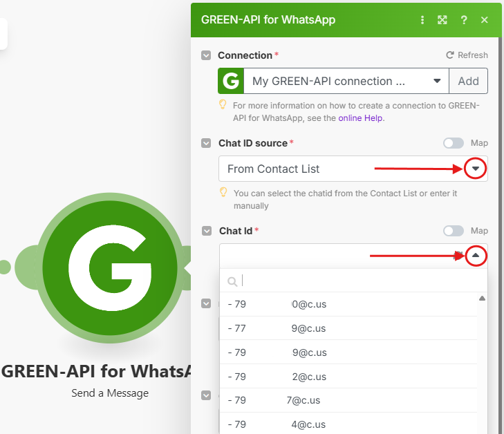The width and height of the screenshot is (504, 434).
Task: Click the lightbulb hint icon under Connection
Action: [x=223, y=105]
